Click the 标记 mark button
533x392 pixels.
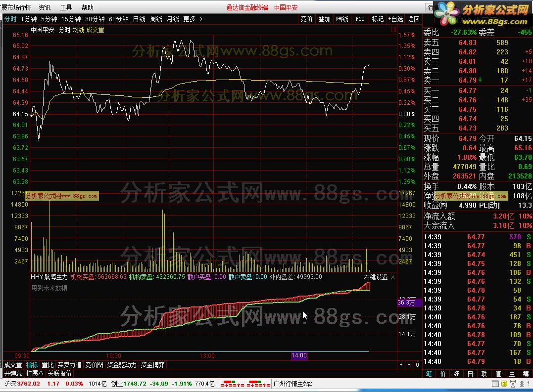pos(378,19)
